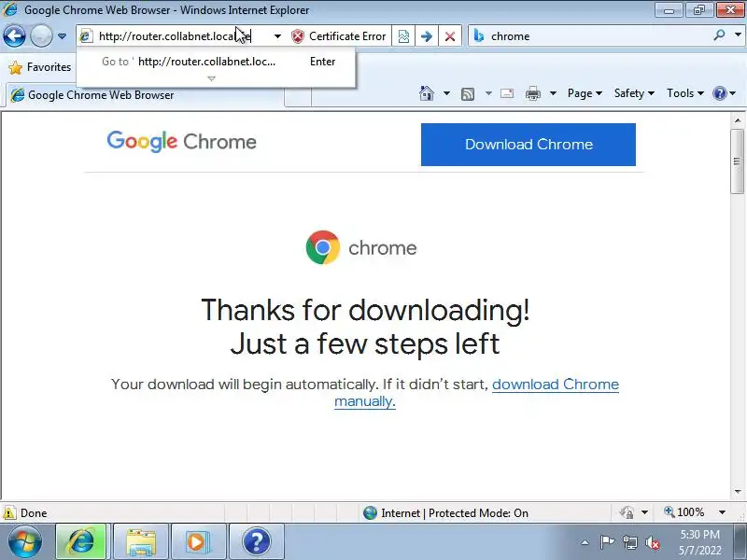
Task: Open the recent pages dropdown arrow
Action: point(62,36)
